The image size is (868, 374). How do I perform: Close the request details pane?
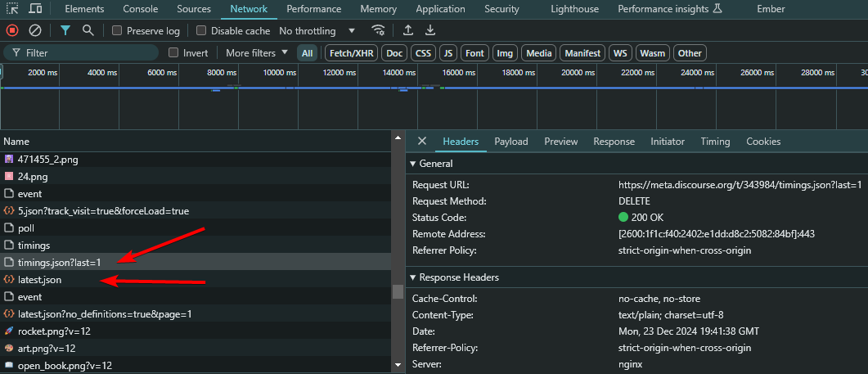click(422, 142)
